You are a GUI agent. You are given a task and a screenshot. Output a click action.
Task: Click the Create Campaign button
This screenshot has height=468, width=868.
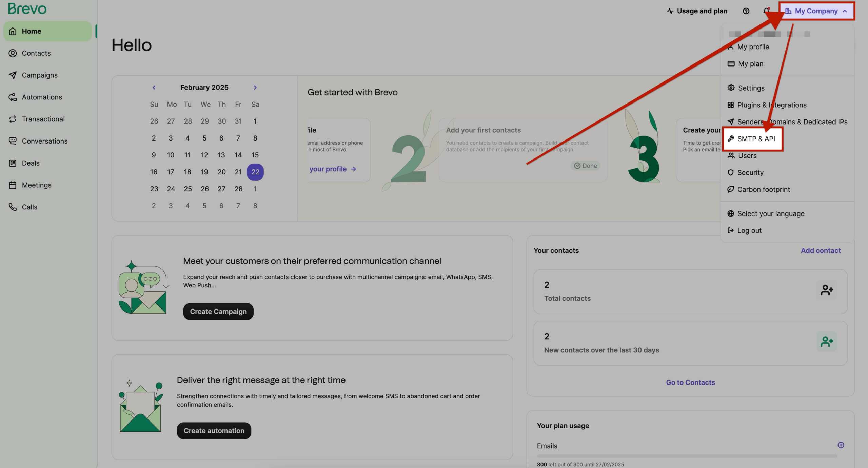tap(218, 312)
